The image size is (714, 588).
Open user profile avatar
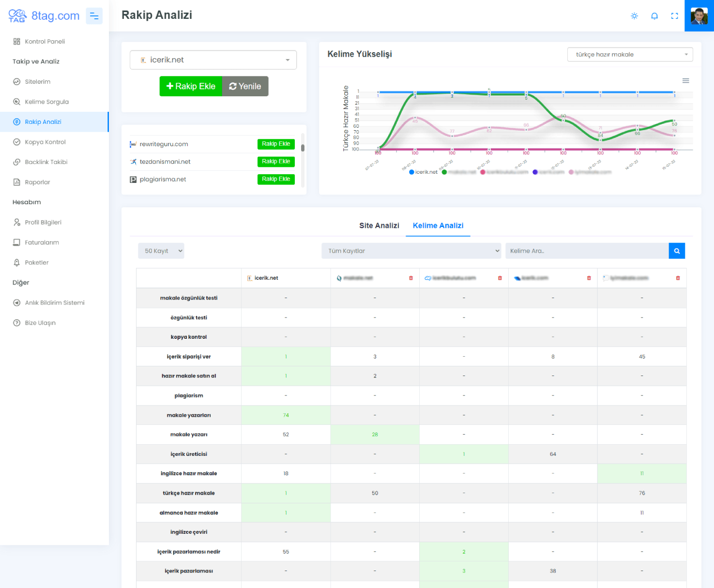coord(699,16)
